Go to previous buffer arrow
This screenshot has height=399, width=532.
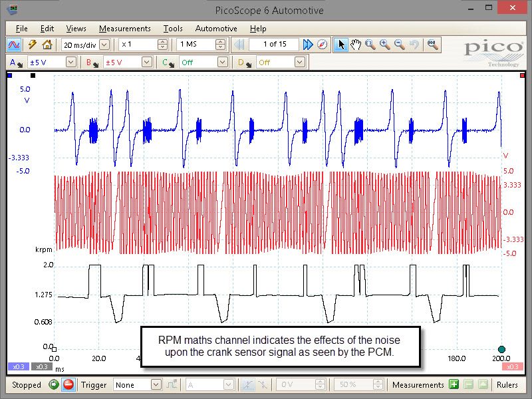(239, 45)
